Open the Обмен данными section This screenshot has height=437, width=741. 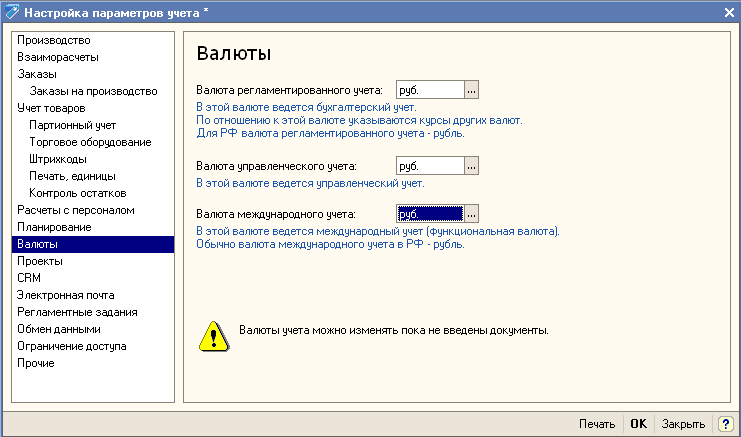[x=93, y=329]
